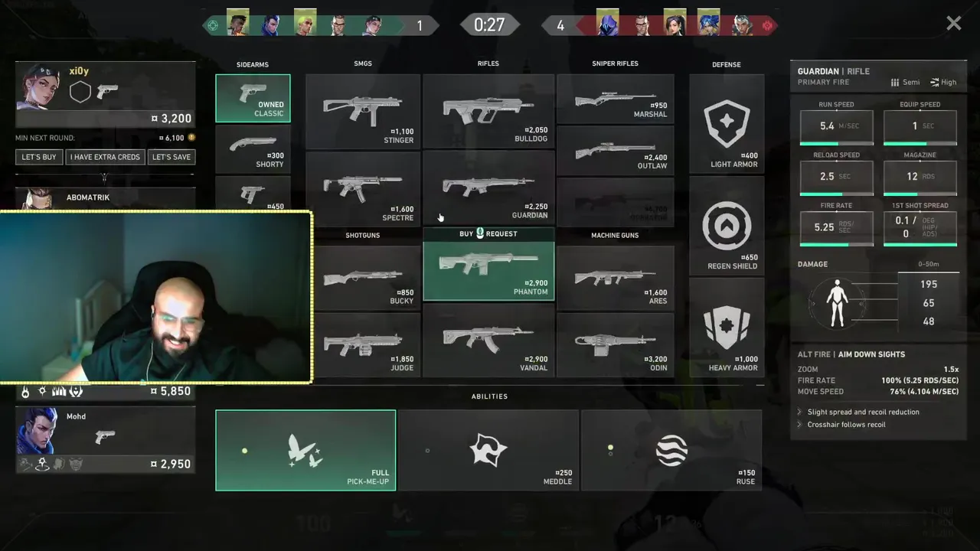The width and height of the screenshot is (980, 551).
Task: Buy the Marshal sniper rifle
Action: click(x=616, y=99)
